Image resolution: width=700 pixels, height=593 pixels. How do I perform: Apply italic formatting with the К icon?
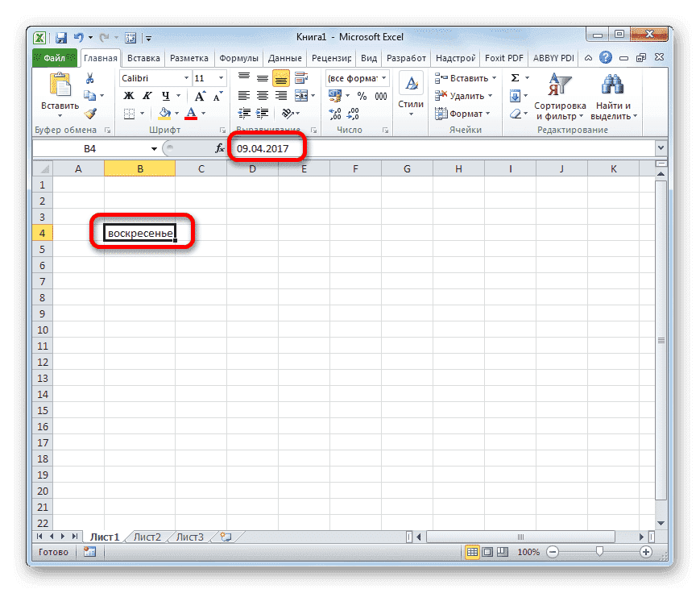pyautogui.click(x=147, y=96)
